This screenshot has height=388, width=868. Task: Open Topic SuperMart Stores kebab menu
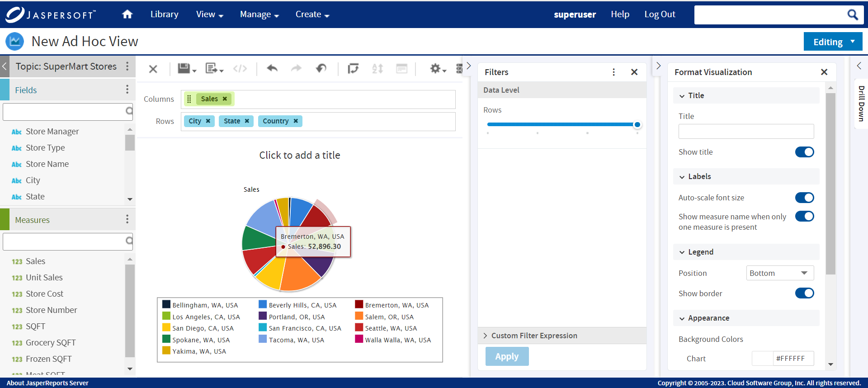(x=127, y=66)
